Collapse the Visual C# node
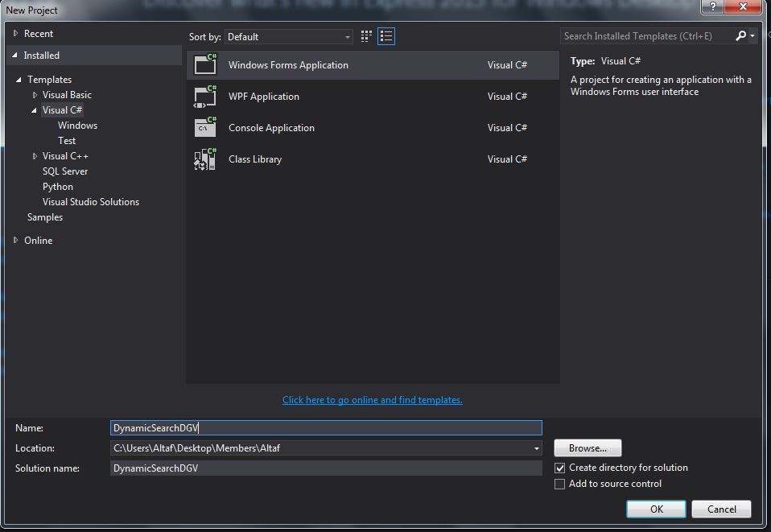The width and height of the screenshot is (771, 532). click(x=34, y=110)
